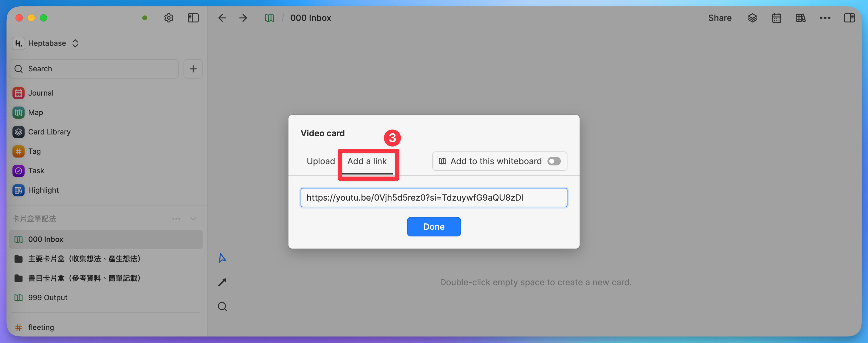Click the Share button
868x343 pixels.
720,18
